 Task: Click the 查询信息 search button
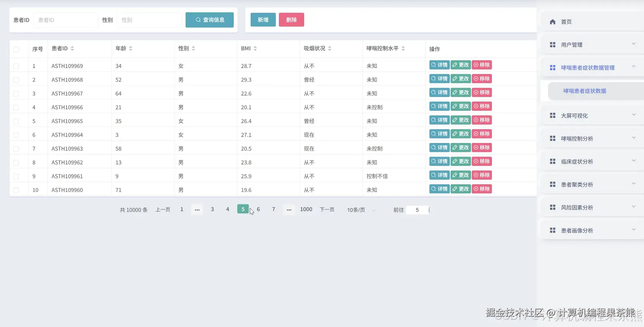coord(210,20)
